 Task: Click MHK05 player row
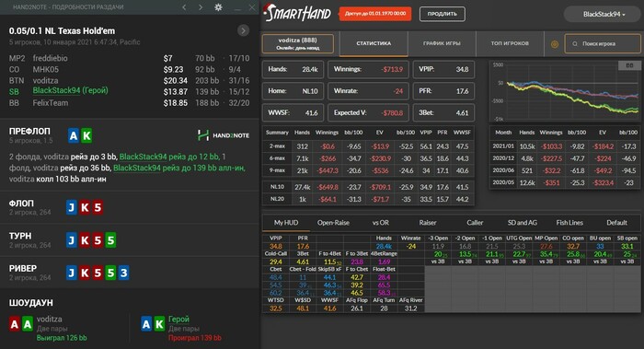[129, 69]
